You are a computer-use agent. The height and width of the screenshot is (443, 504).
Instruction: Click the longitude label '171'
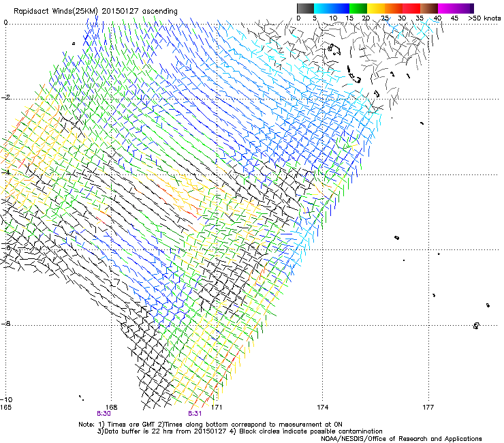tap(217, 408)
